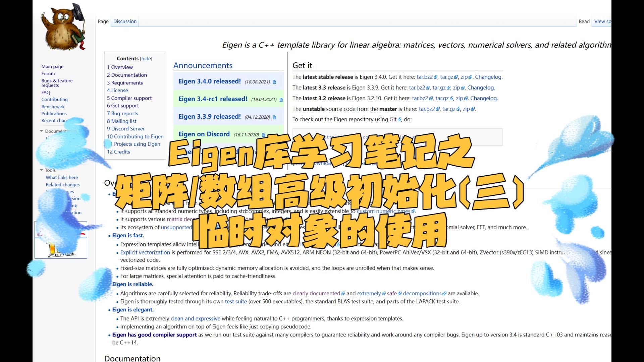Jump to 1 Overview in contents
Viewport: 644px width, 362px height.
(120, 67)
